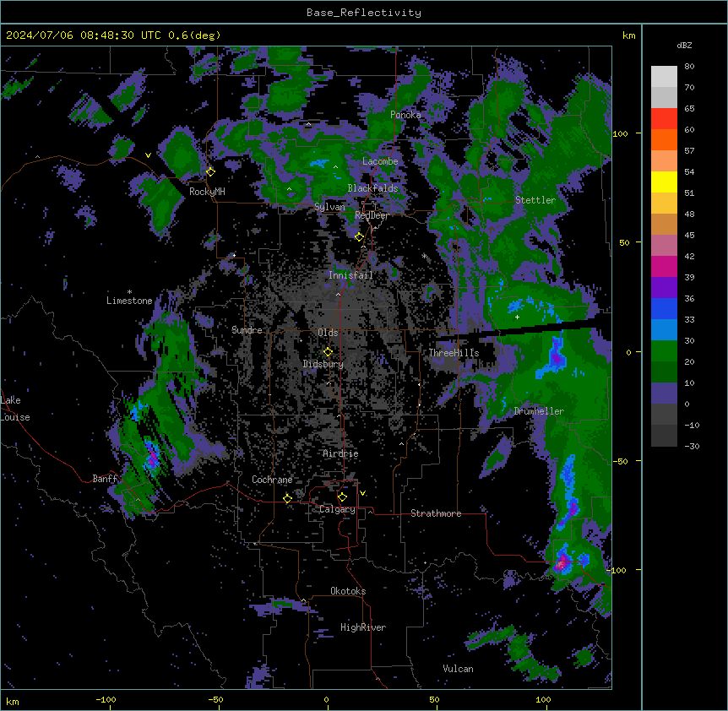
Task: Click the yellow diamond marker below RedDeer
Action: [359, 237]
